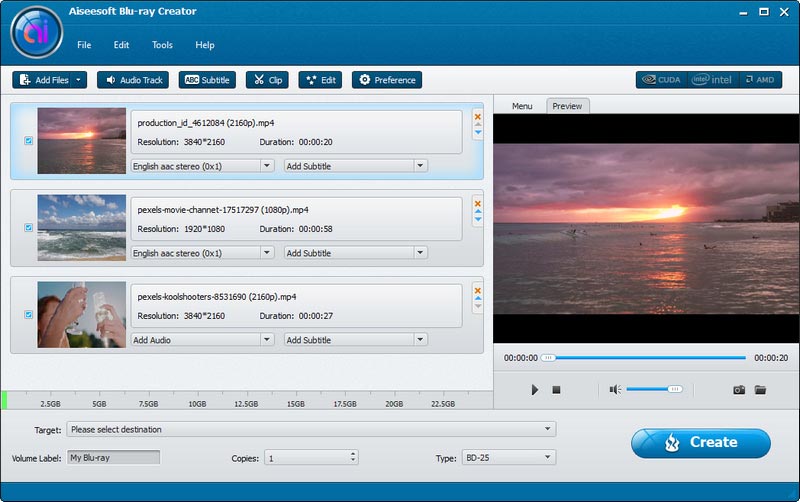Toggle CUDA acceleration indicator
The width and height of the screenshot is (800, 502).
tap(661, 80)
